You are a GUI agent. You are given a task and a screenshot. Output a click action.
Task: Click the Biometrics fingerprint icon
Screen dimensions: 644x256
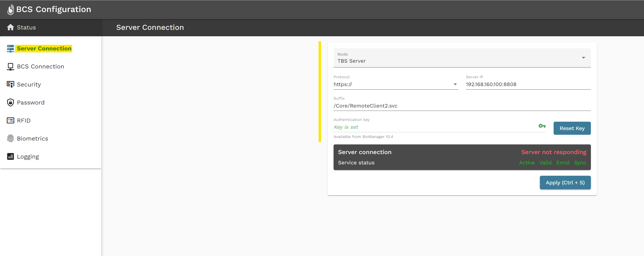[x=10, y=139]
